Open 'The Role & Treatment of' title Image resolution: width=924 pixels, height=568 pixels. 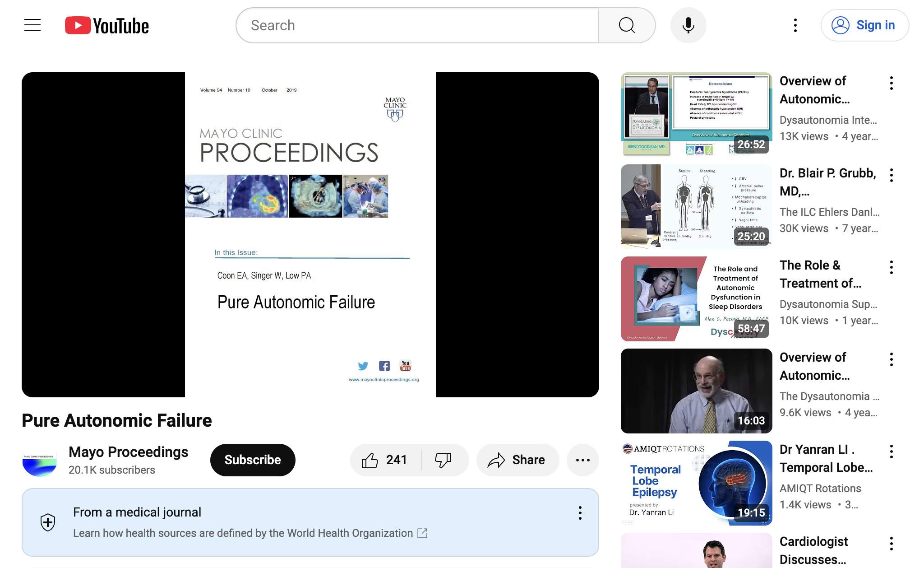click(x=821, y=275)
